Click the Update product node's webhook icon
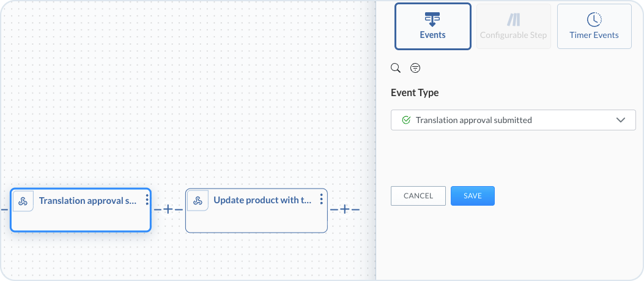The width and height of the screenshot is (644, 281). 198,201
